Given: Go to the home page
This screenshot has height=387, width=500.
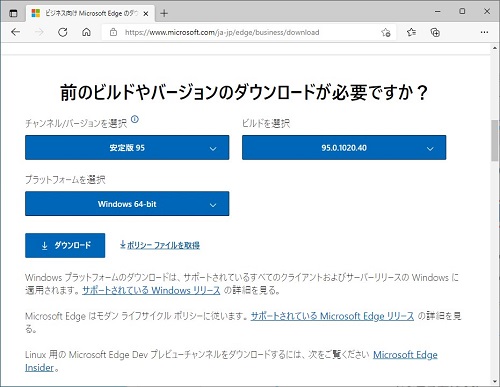Looking at the screenshot, I should point(86,32).
